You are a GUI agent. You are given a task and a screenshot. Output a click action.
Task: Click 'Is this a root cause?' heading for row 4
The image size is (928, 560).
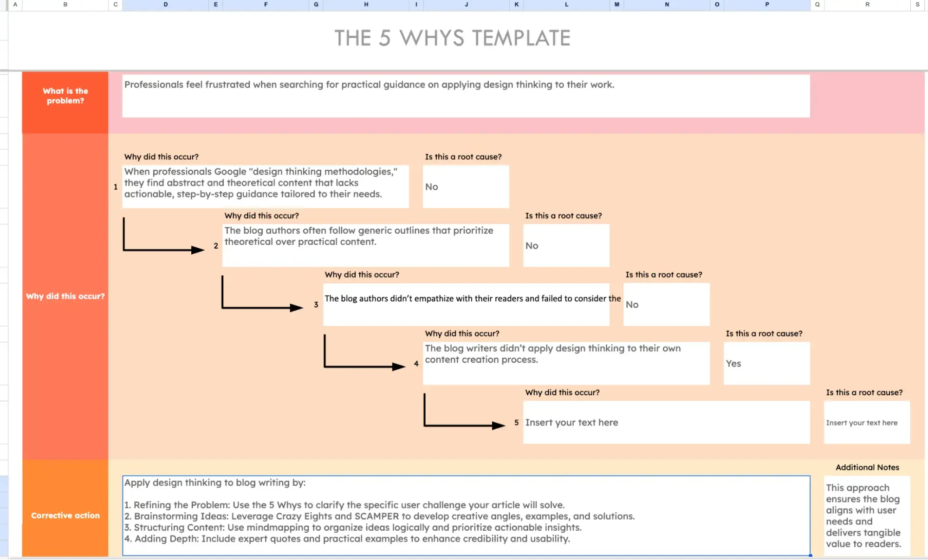tap(764, 334)
